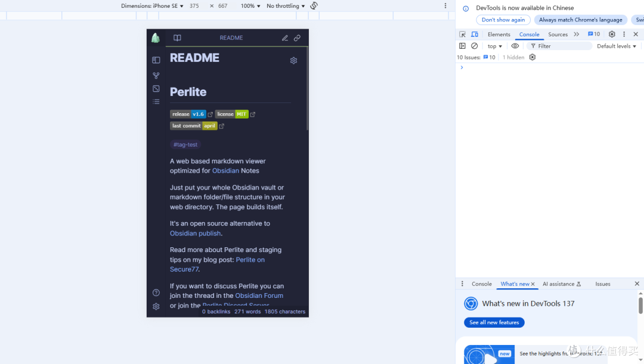The width and height of the screenshot is (644, 364).
Task: Expand the No throttling dropdown
Action: point(286,6)
